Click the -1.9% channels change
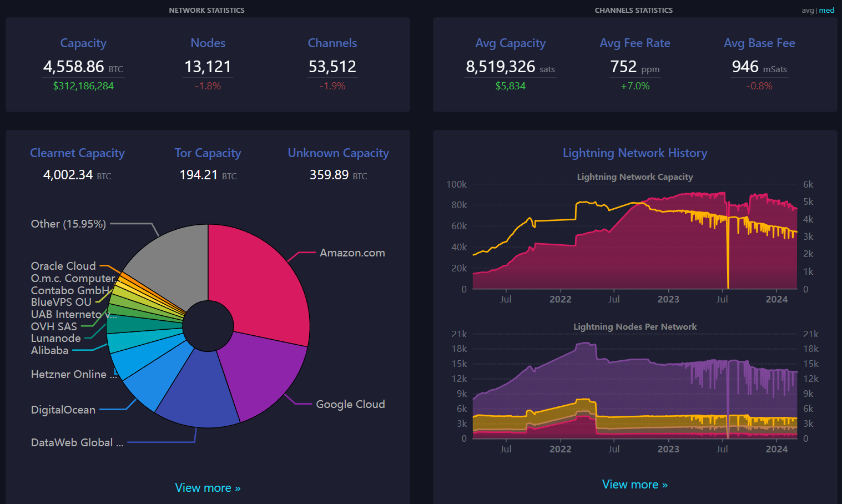 (x=332, y=86)
